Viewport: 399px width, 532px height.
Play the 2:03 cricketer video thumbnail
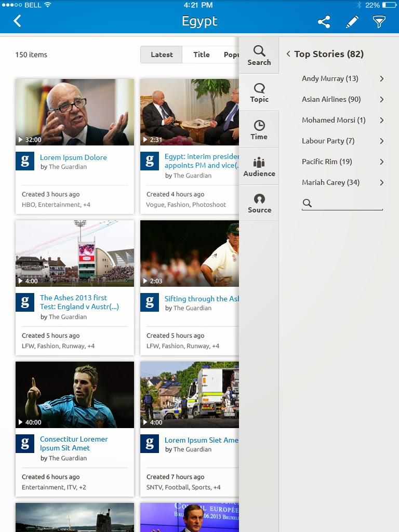tap(189, 254)
